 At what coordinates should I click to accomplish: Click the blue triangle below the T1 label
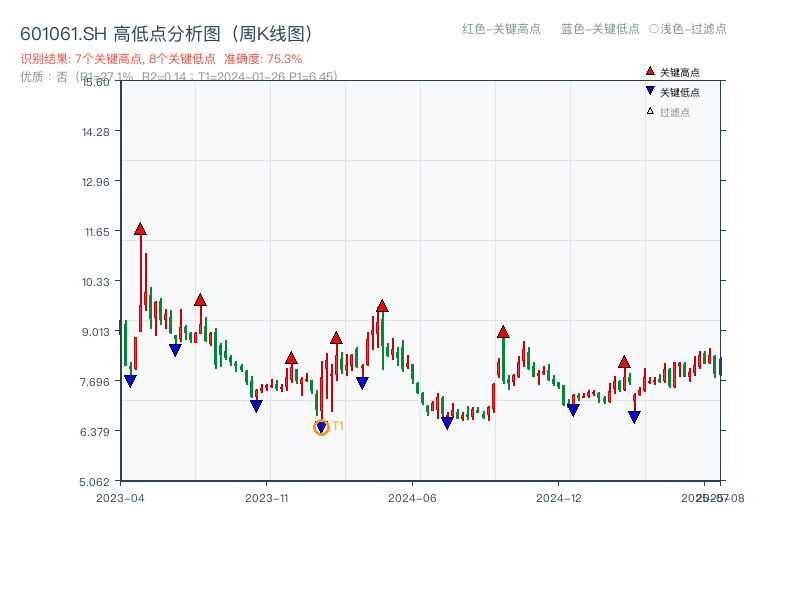pos(320,428)
